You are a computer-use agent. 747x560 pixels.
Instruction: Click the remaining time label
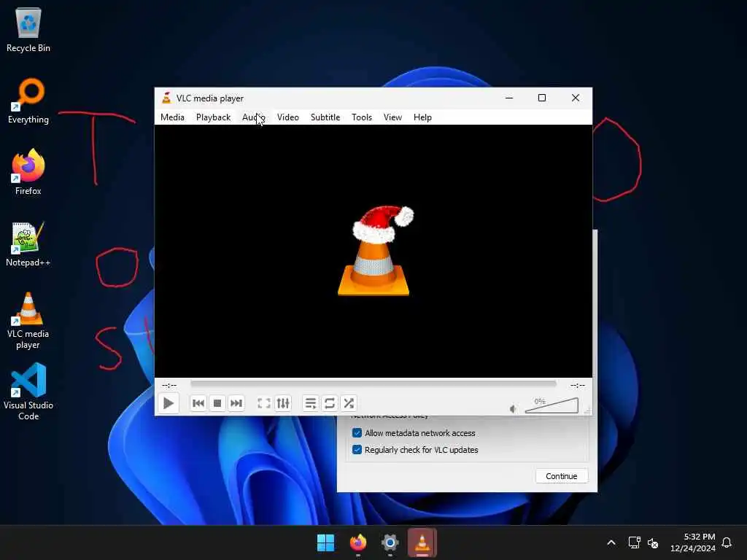tap(578, 385)
